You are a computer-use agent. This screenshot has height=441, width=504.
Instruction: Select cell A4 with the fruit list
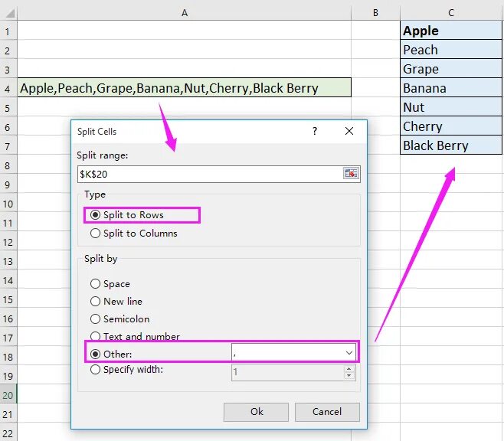pyautogui.click(x=184, y=87)
